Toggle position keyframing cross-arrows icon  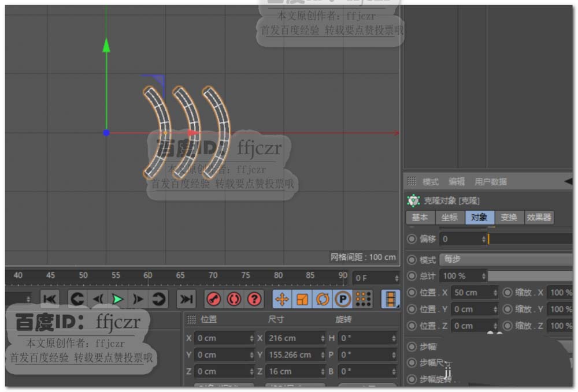(282, 299)
